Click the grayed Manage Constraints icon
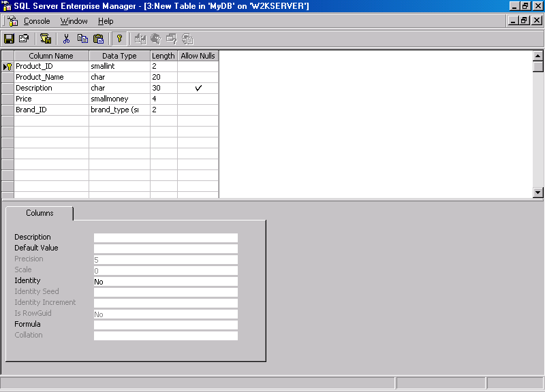 [172, 39]
